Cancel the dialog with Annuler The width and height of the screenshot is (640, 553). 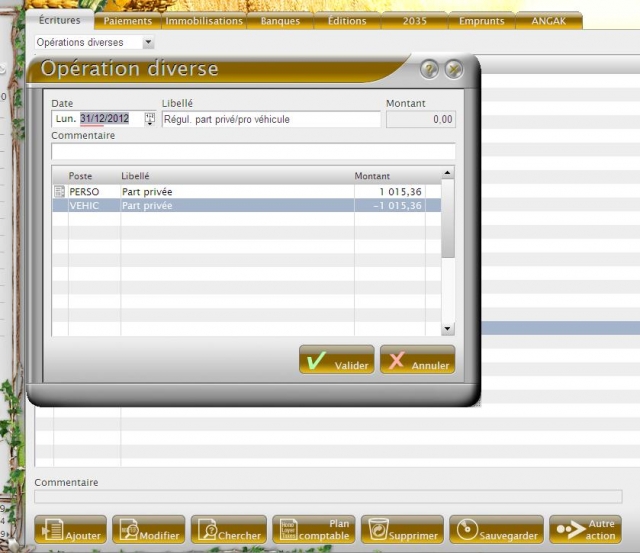(417, 361)
